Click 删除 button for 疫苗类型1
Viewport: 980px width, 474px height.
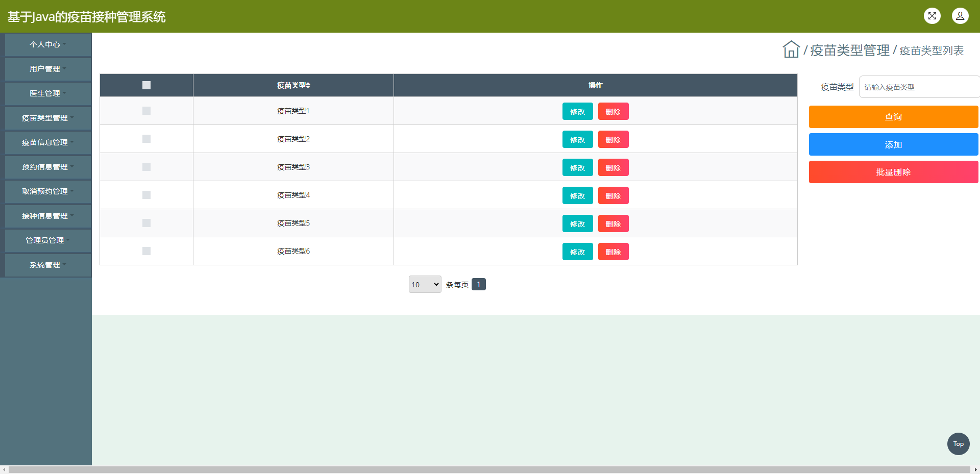tap(613, 111)
